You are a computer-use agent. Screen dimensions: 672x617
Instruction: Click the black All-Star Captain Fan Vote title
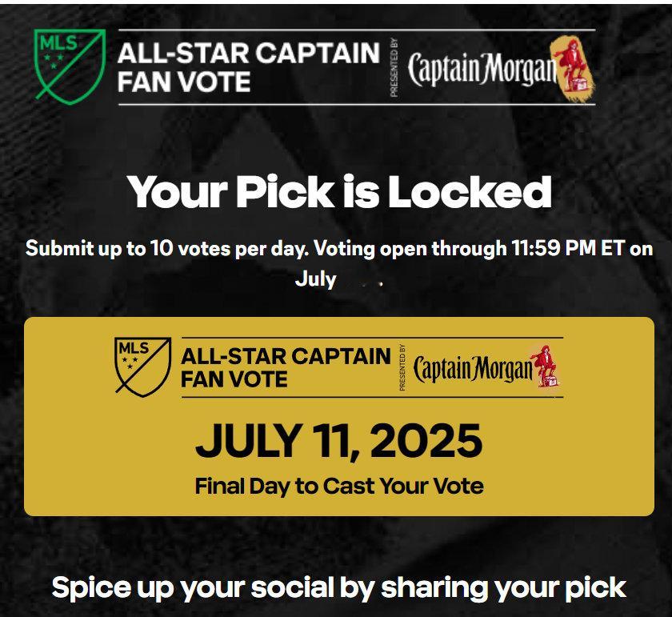coord(286,368)
